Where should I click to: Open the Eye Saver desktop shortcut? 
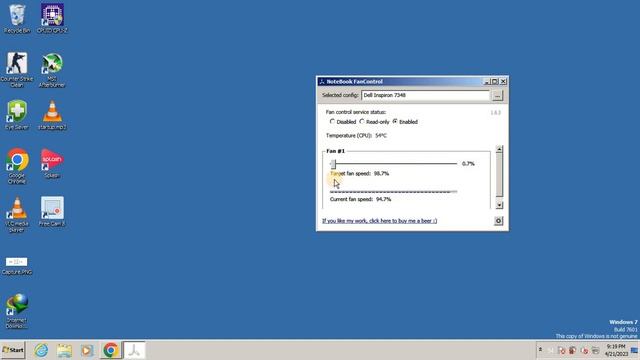[17, 115]
